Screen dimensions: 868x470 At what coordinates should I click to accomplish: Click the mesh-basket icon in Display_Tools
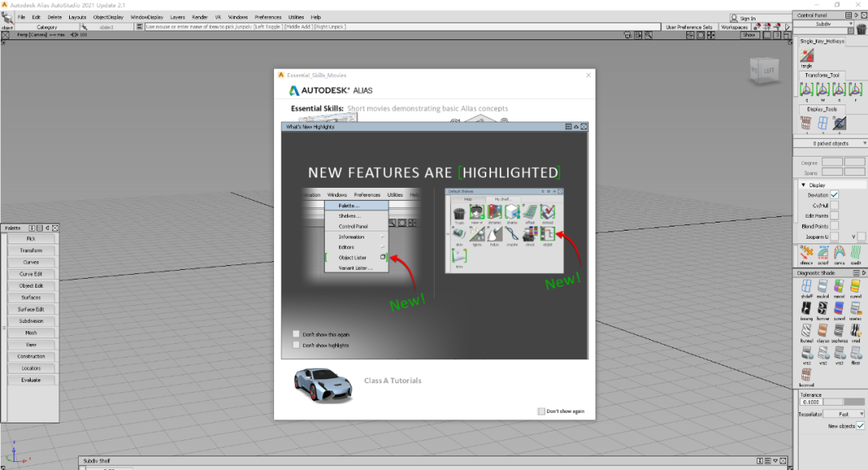[806, 123]
